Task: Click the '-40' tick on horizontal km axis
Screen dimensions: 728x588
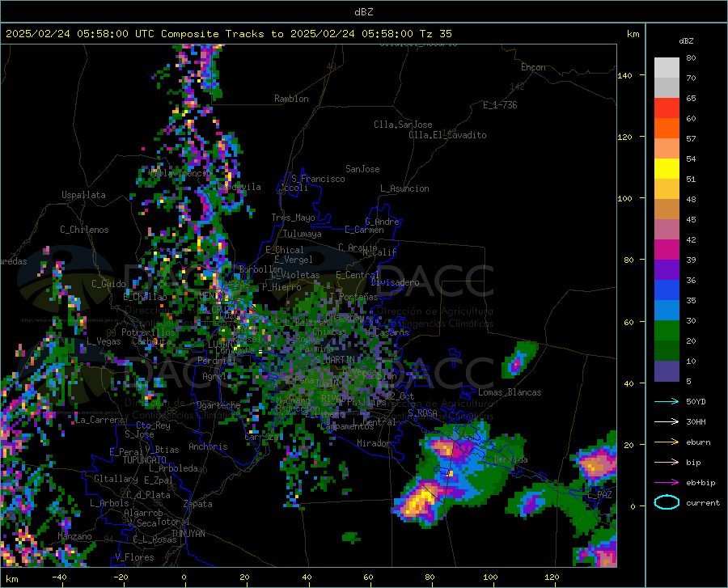Action: click(x=59, y=577)
